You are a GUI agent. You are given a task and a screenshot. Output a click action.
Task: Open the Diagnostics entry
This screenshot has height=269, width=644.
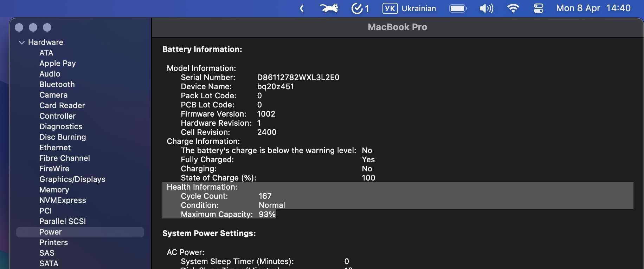click(61, 126)
